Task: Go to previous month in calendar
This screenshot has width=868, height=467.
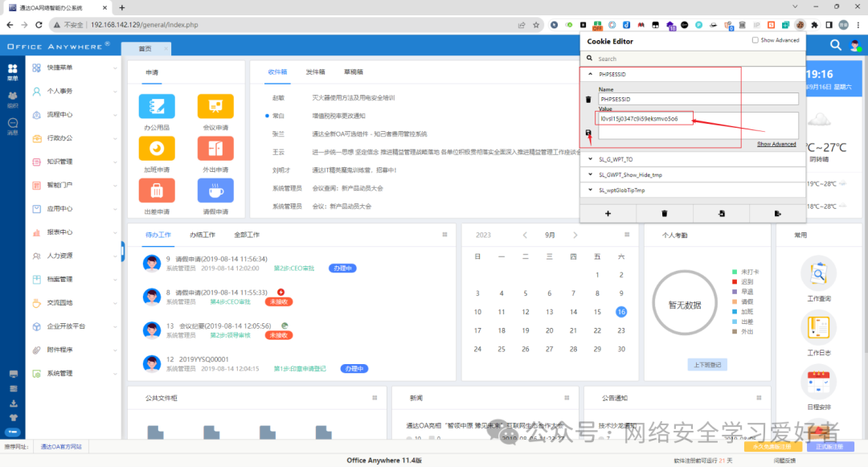Action: 525,236
